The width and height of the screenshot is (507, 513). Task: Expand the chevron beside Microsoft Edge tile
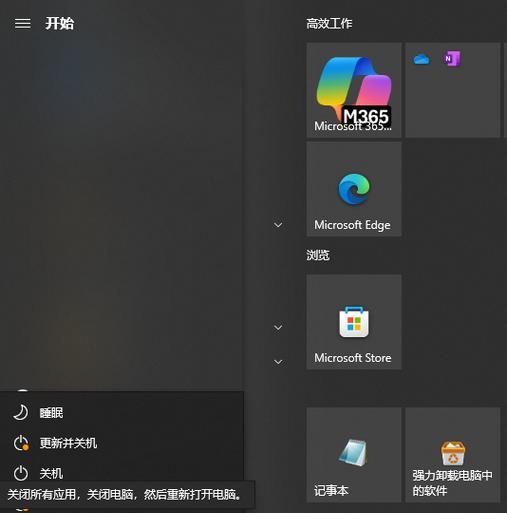(x=278, y=225)
